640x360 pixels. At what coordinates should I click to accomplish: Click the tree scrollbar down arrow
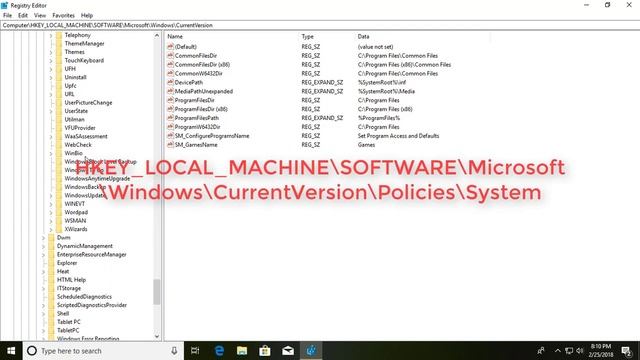pos(157,336)
